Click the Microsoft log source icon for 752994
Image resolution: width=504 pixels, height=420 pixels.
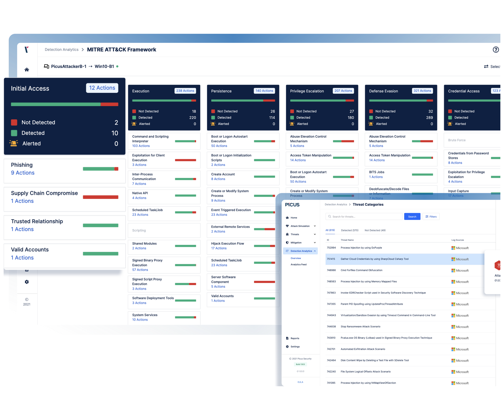[453, 248]
